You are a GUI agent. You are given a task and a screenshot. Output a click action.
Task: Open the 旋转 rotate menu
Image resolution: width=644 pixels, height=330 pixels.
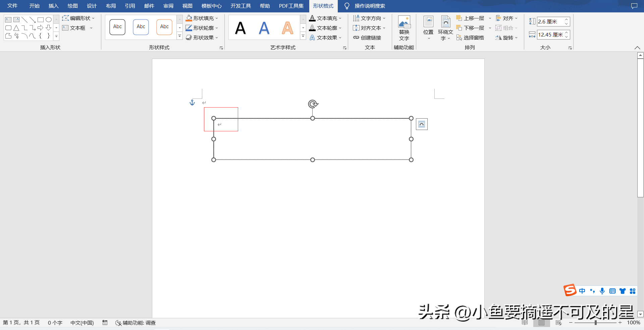[x=507, y=38]
